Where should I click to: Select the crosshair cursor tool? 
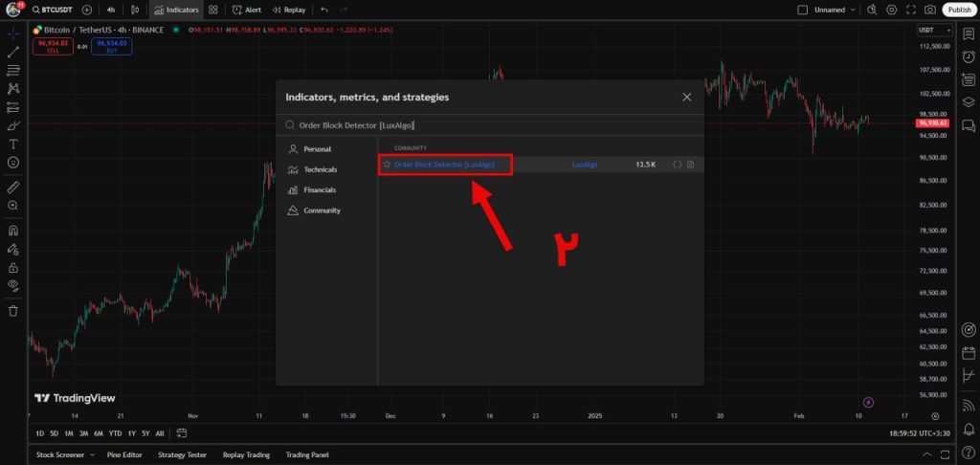coord(13,33)
